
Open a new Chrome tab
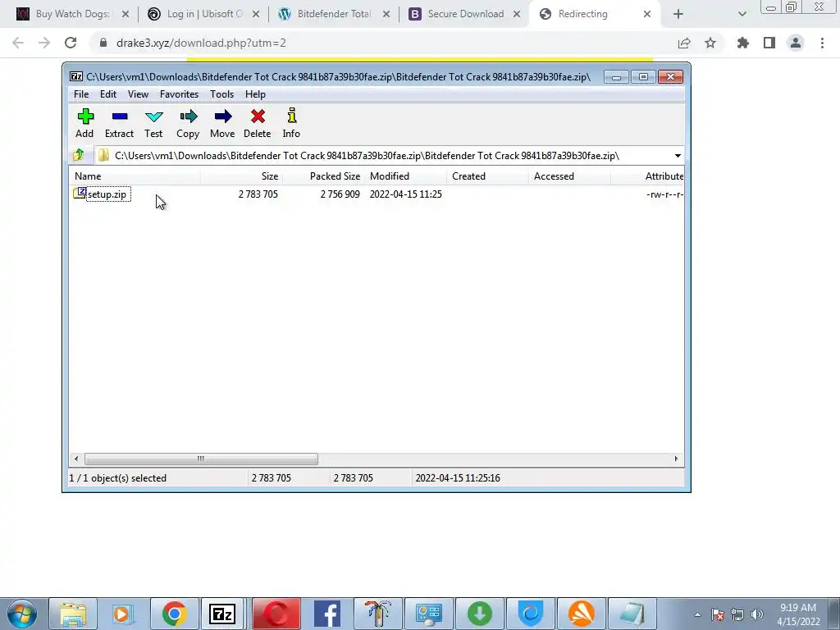[678, 14]
